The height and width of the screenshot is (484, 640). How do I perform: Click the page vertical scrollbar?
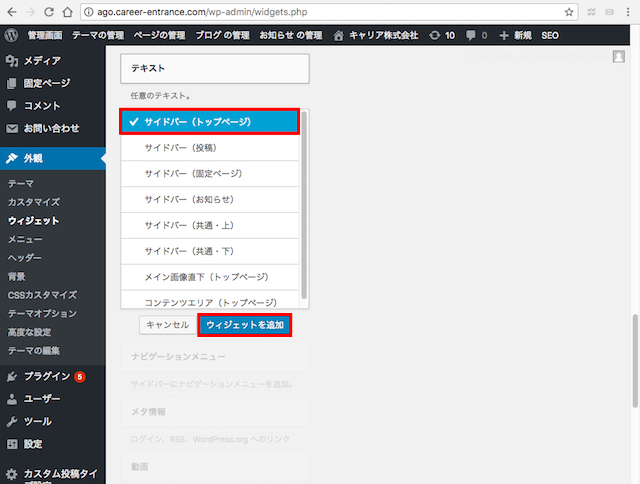(x=635, y=361)
